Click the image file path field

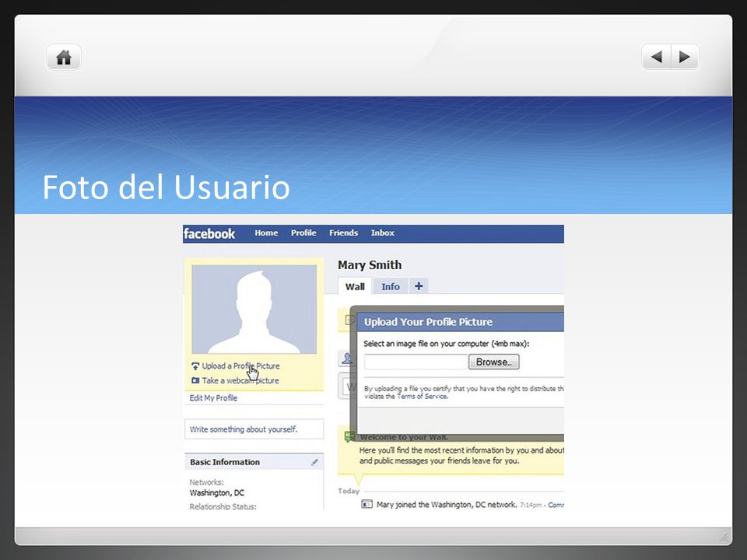point(416,362)
